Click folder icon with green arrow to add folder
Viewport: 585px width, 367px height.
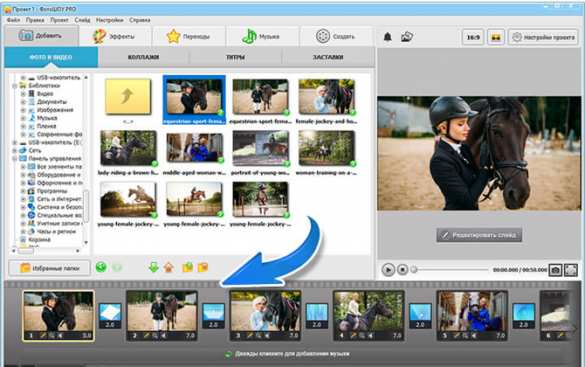click(x=187, y=267)
